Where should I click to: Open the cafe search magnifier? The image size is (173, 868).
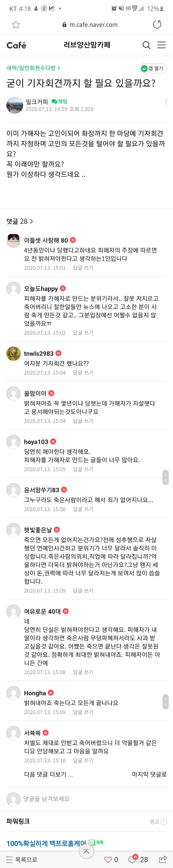click(146, 45)
